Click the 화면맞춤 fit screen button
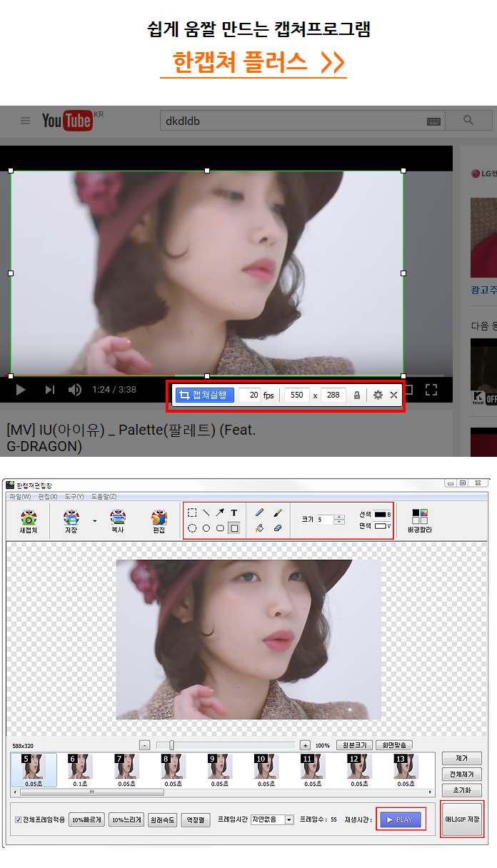Image resolution: width=497 pixels, height=868 pixels. [x=394, y=745]
